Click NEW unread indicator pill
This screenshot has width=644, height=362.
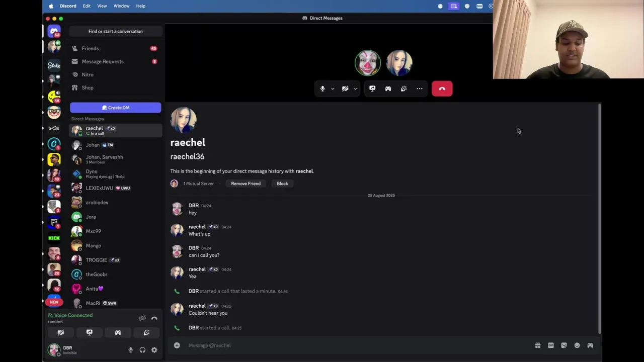click(x=54, y=302)
